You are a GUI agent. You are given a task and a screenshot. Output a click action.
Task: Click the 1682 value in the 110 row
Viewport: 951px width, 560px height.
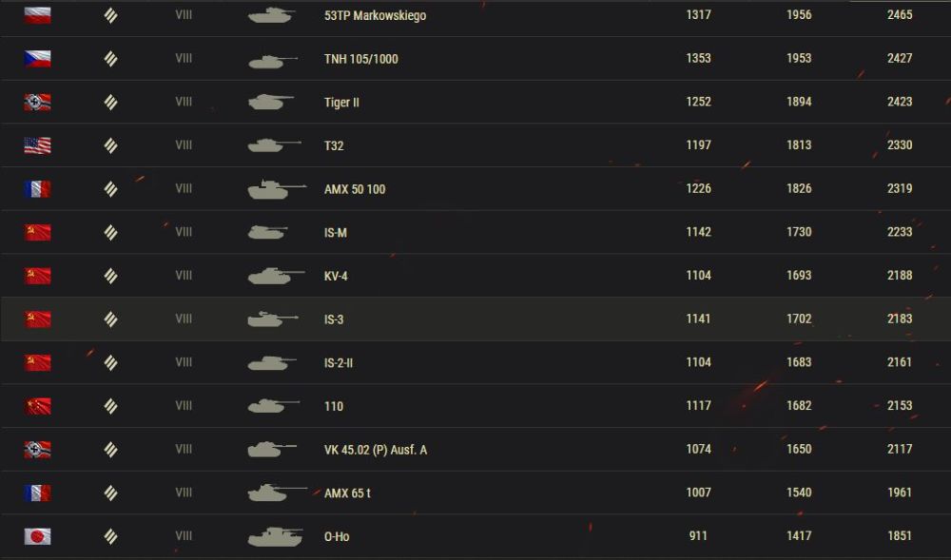[x=799, y=405]
